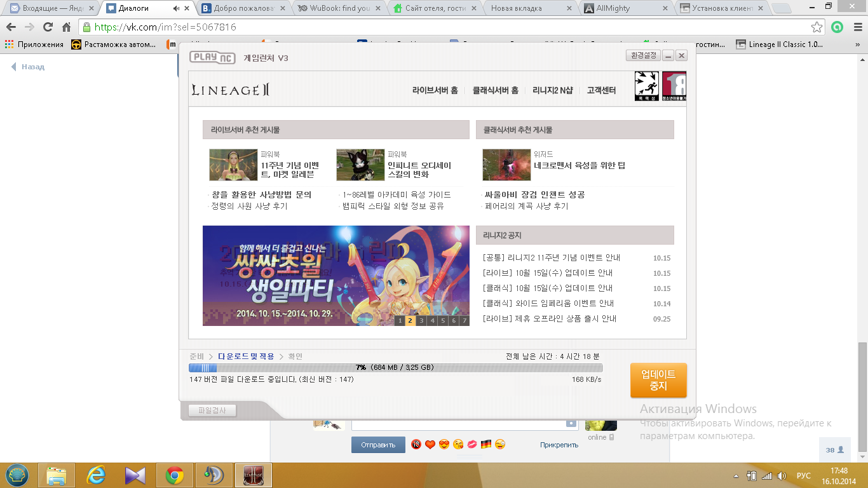Open the 페어리의 계곡 사냥 후기 post
Viewport: 868px width, 488px height.
(526, 206)
